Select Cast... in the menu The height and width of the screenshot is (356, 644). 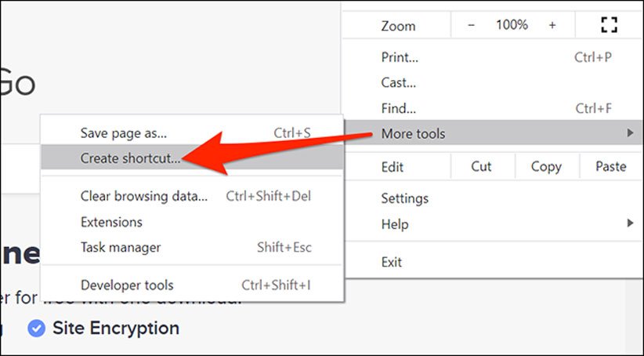point(398,82)
